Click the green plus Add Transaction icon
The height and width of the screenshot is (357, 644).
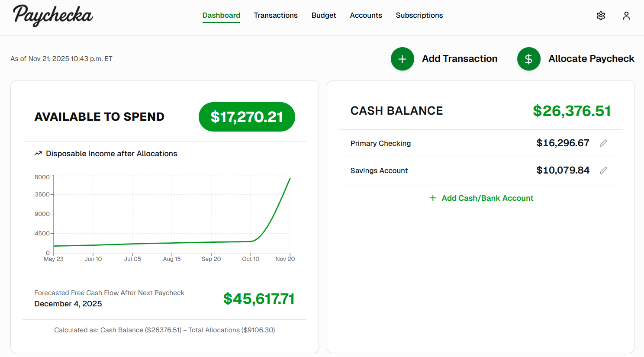(x=402, y=59)
